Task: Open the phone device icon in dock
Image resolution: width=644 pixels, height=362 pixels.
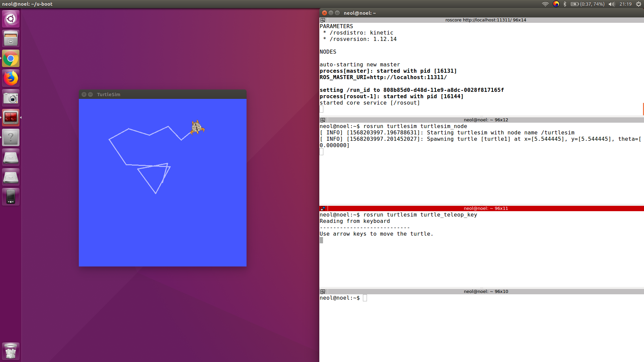Action: (11, 197)
